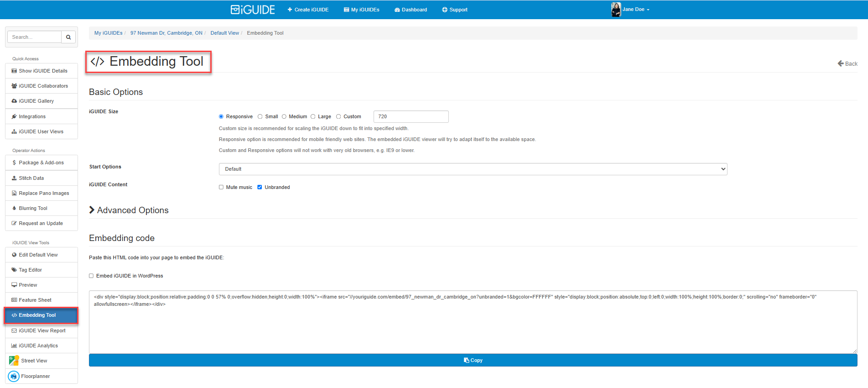Expand the Advanced Options section
The image size is (868, 388).
[129, 210]
